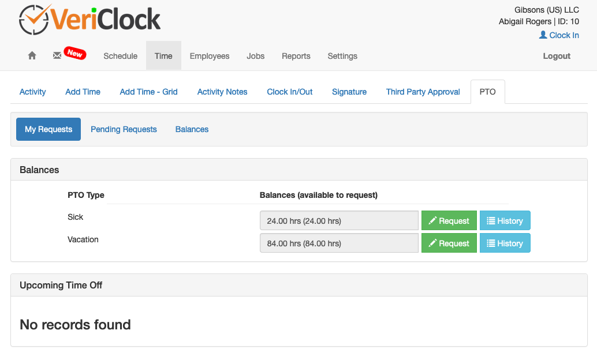Screen dimensions: 597x364
Task: Click the home icon in the navigation bar
Action: (x=32, y=55)
